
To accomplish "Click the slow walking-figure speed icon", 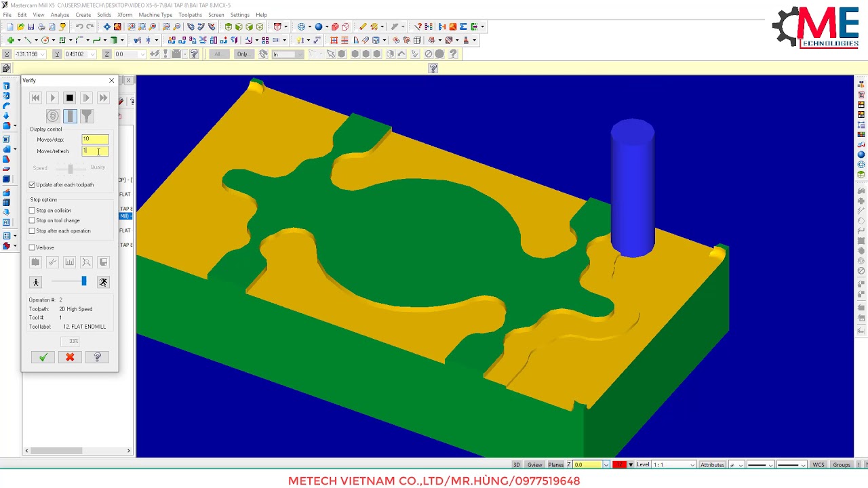I will point(36,282).
